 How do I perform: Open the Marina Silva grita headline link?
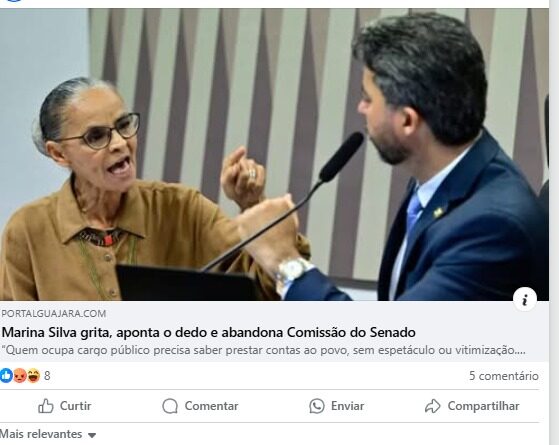[209, 332]
